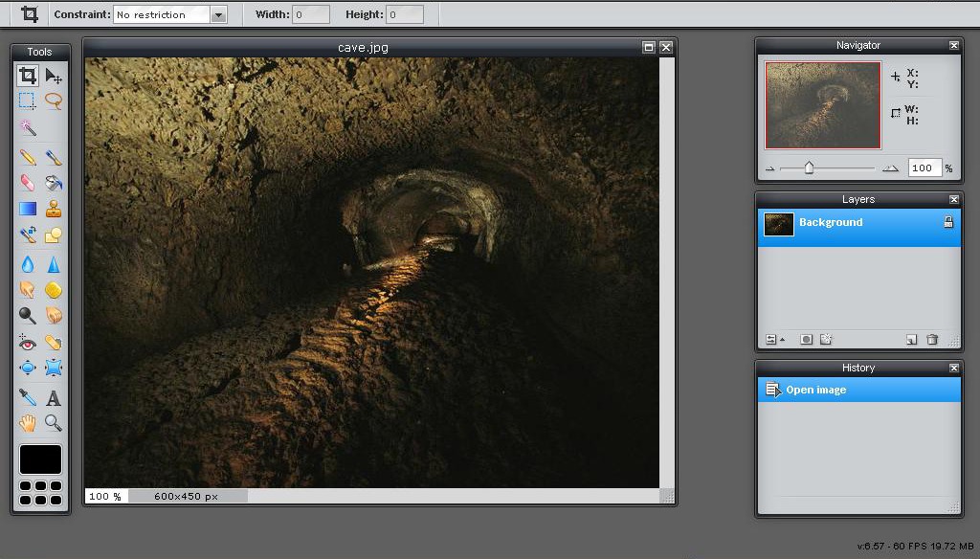Delete layer with the trash icon
This screenshot has width=980, height=559.
tap(932, 340)
